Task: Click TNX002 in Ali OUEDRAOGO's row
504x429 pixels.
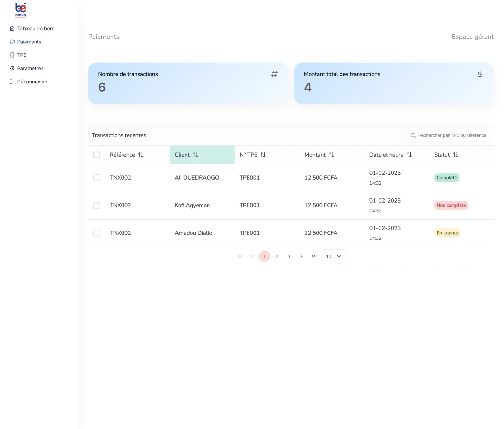Action: point(120,178)
